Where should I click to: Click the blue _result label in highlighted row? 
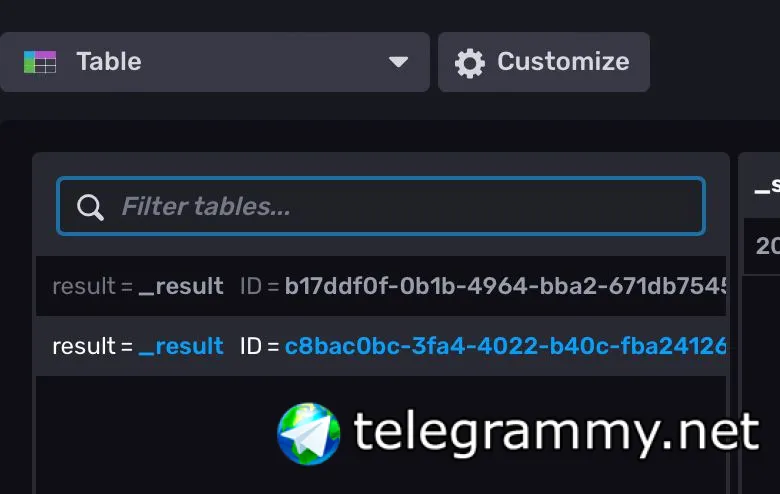coord(181,347)
